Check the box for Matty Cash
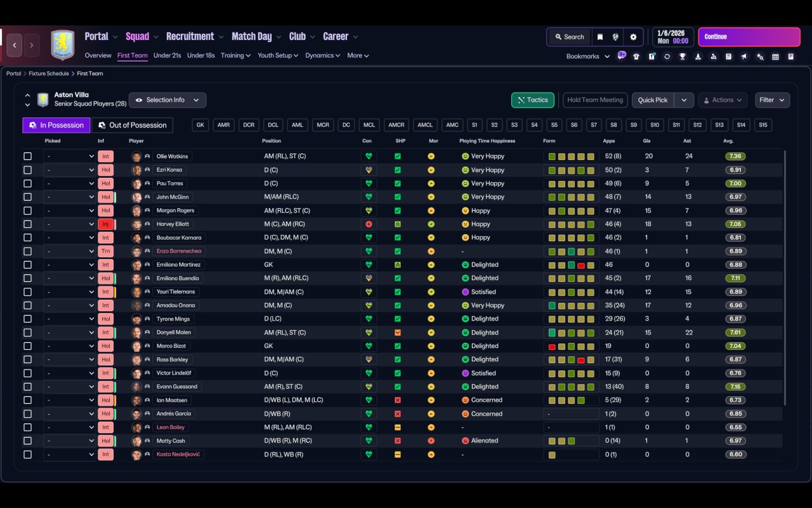 [x=27, y=441]
